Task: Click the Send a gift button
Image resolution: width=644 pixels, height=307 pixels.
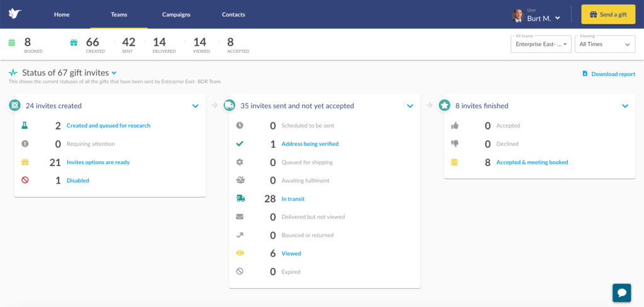Action: tap(608, 14)
